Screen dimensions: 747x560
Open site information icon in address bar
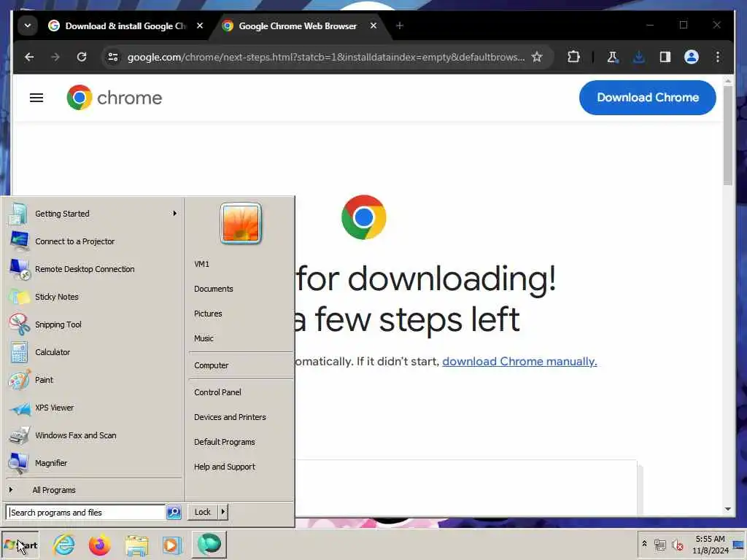pos(113,57)
